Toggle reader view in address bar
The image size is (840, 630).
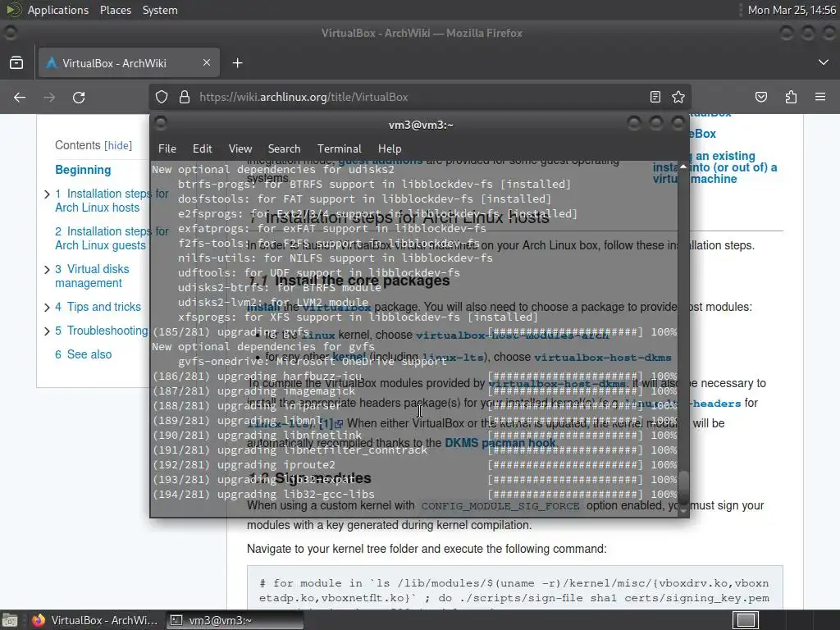(x=655, y=97)
